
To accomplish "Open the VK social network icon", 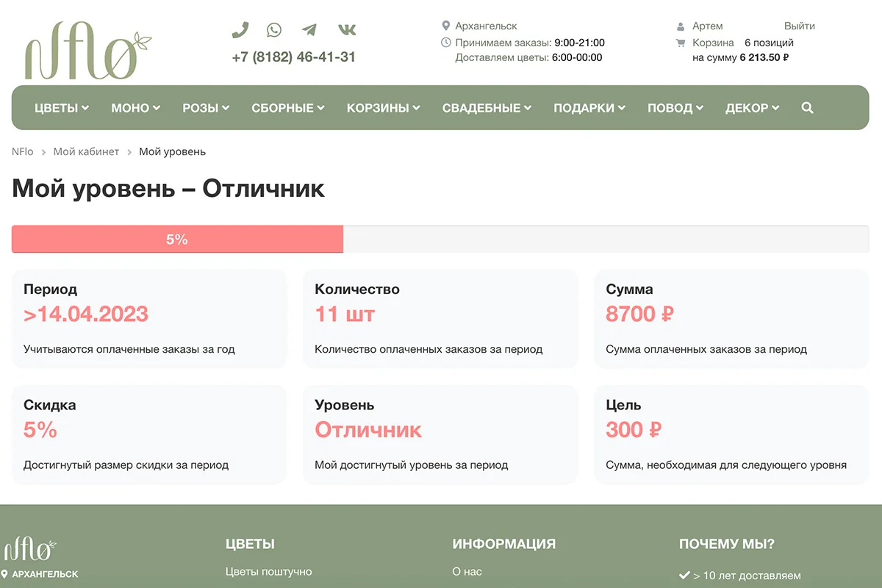I will coord(346,29).
